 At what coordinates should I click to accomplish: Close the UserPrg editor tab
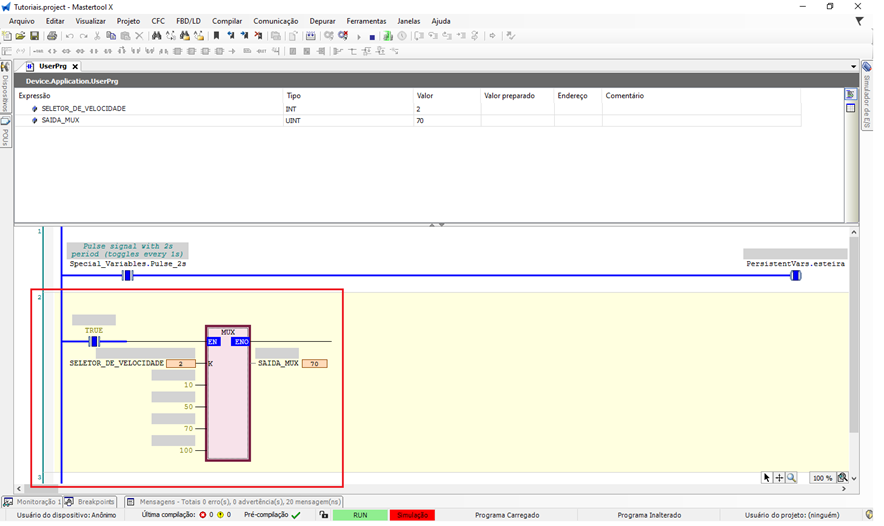tap(75, 66)
